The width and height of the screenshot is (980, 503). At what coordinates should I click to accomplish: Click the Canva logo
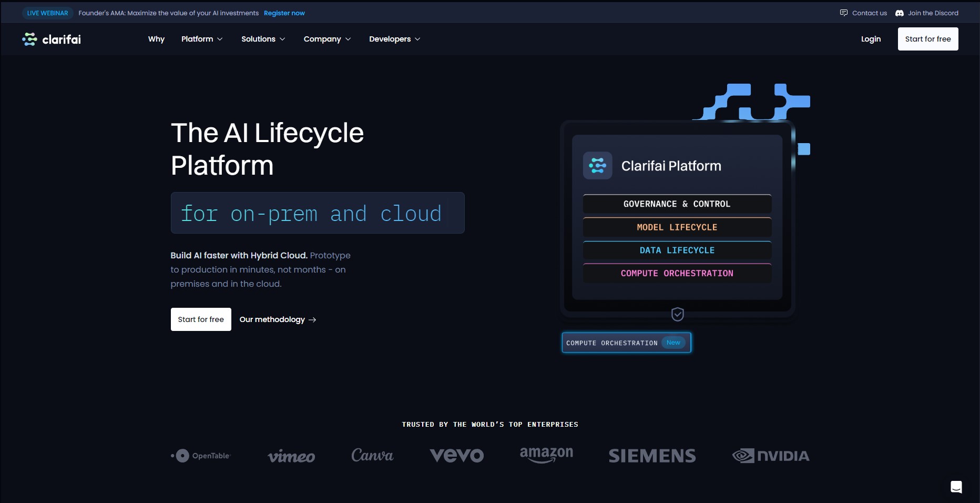(x=372, y=455)
